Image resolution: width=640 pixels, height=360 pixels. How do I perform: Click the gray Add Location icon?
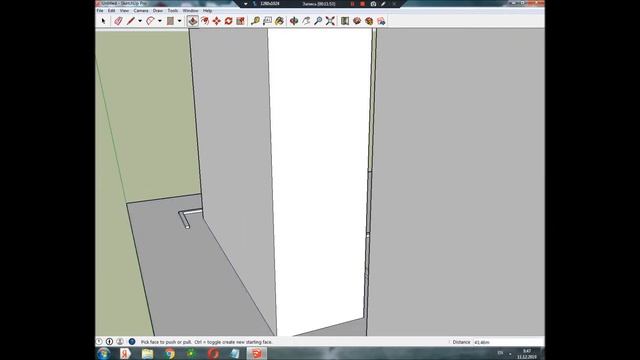345,21
